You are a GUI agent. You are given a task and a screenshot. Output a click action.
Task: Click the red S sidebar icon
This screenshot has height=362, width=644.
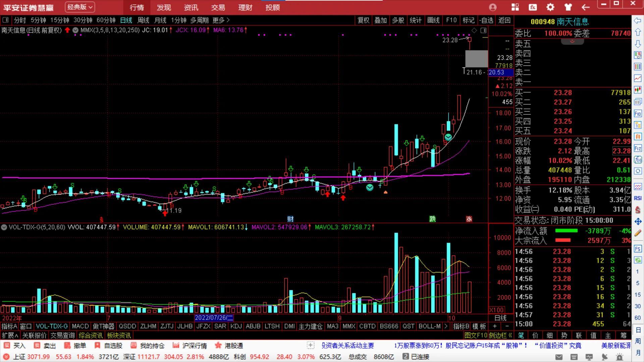[x=638, y=210]
